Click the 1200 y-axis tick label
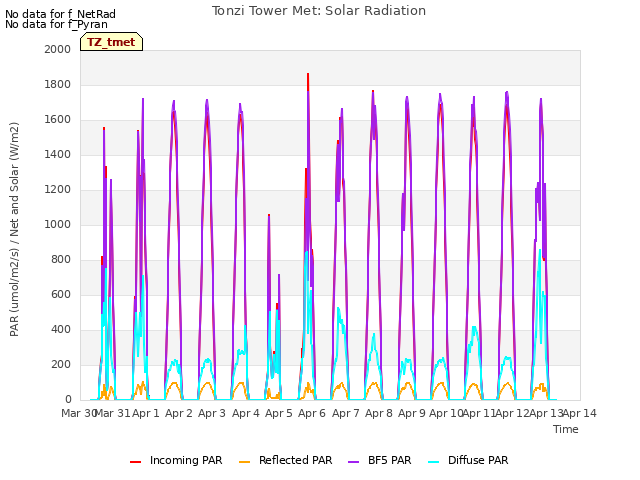Viewport: 640px width, 480px height. (x=58, y=189)
